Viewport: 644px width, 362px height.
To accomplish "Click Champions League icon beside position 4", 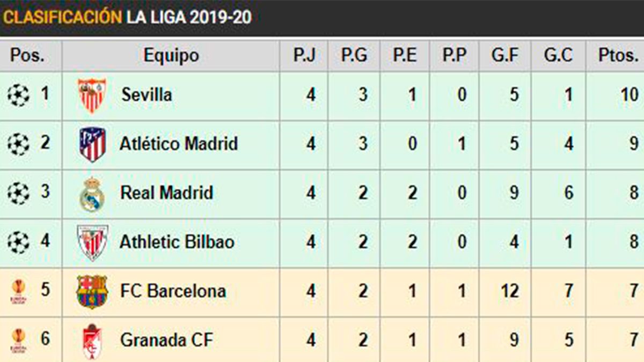I will 18,242.
